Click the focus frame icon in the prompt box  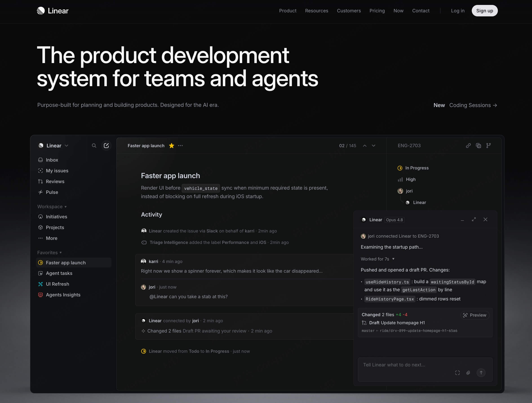tap(457, 373)
